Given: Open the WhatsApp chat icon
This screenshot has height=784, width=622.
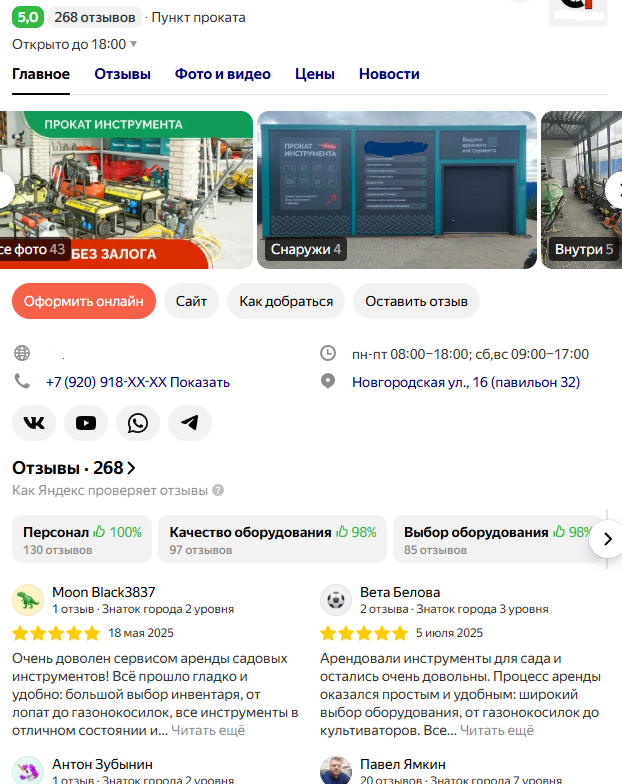Looking at the screenshot, I should pos(138,423).
